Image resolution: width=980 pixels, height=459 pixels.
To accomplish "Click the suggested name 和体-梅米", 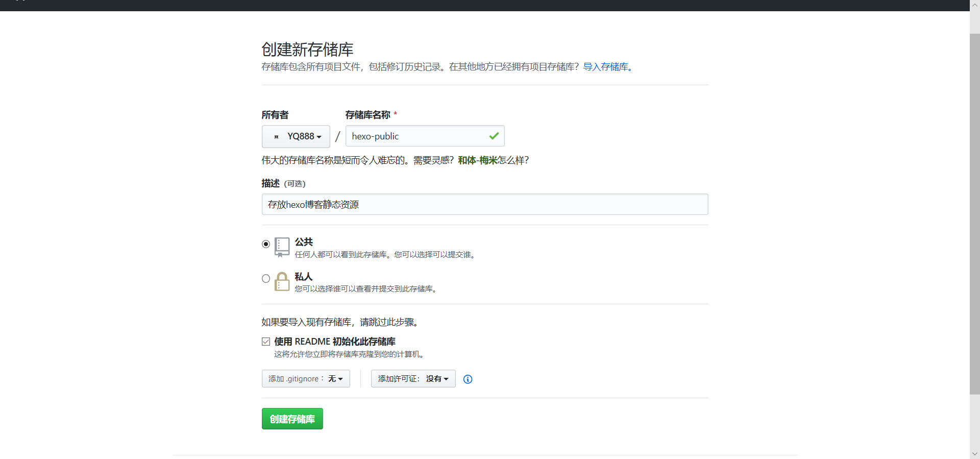I will (478, 160).
